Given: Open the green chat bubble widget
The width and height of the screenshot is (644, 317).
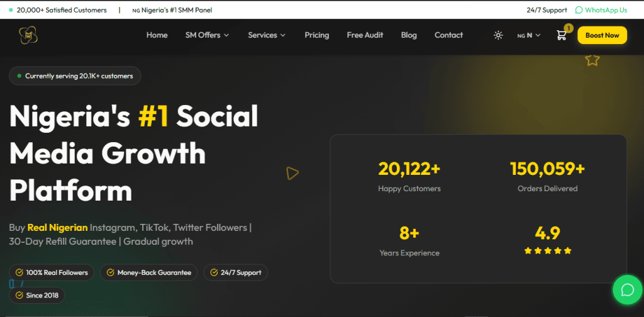Looking at the screenshot, I should [x=628, y=290].
